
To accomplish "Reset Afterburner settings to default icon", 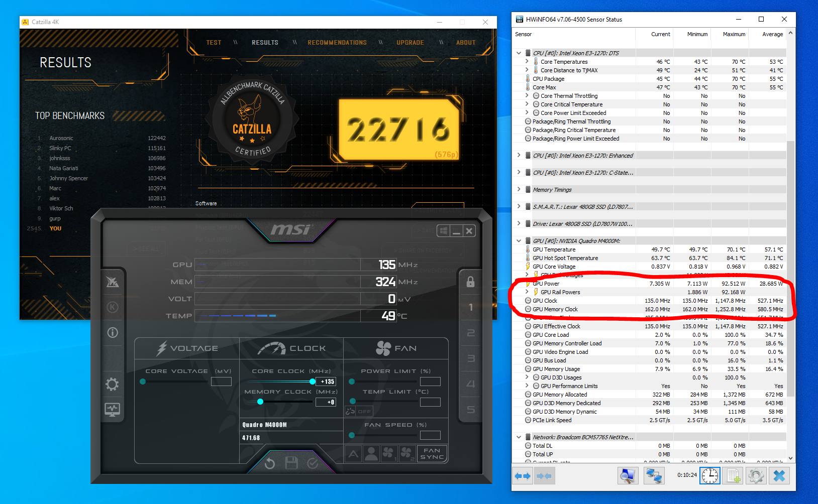I will pos(270,463).
